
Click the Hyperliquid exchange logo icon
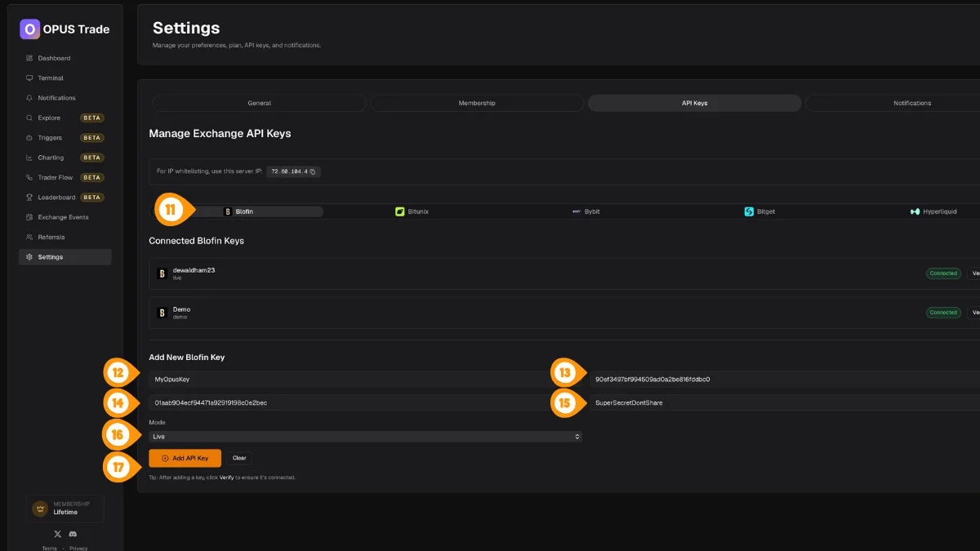click(915, 211)
